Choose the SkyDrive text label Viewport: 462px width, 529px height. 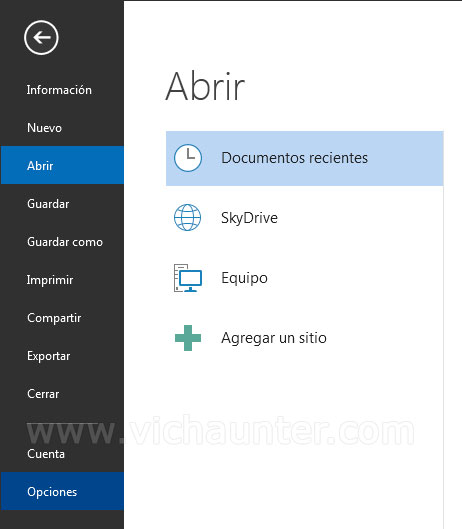coord(249,218)
